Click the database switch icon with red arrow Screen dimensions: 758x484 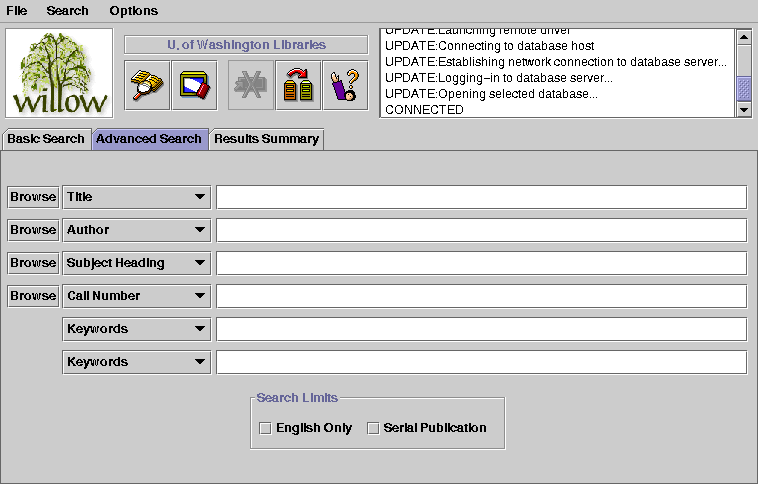coord(298,85)
